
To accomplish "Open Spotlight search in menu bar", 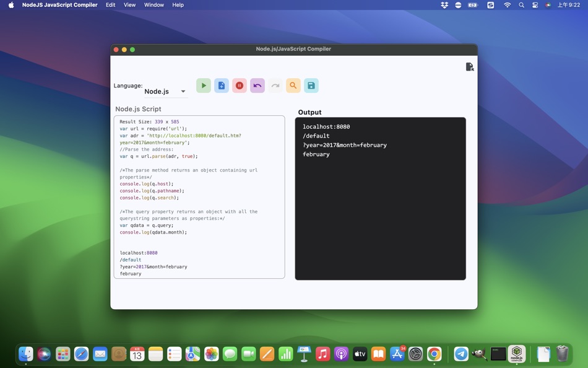I will coord(521,5).
